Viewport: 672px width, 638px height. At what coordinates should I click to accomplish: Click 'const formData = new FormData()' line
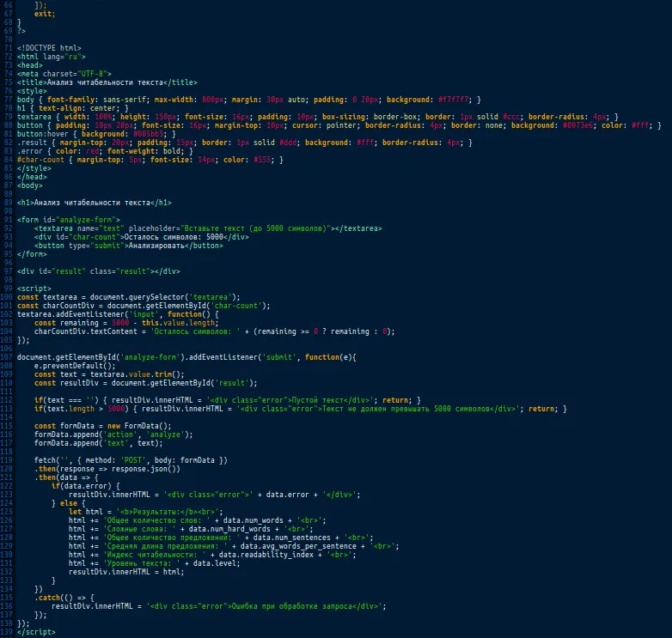[103, 426]
